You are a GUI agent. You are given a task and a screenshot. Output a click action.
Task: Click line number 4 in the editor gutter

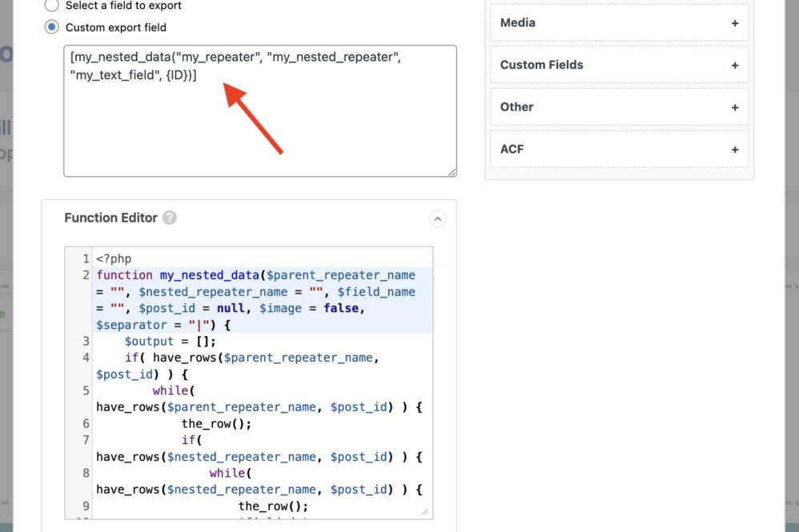point(85,358)
